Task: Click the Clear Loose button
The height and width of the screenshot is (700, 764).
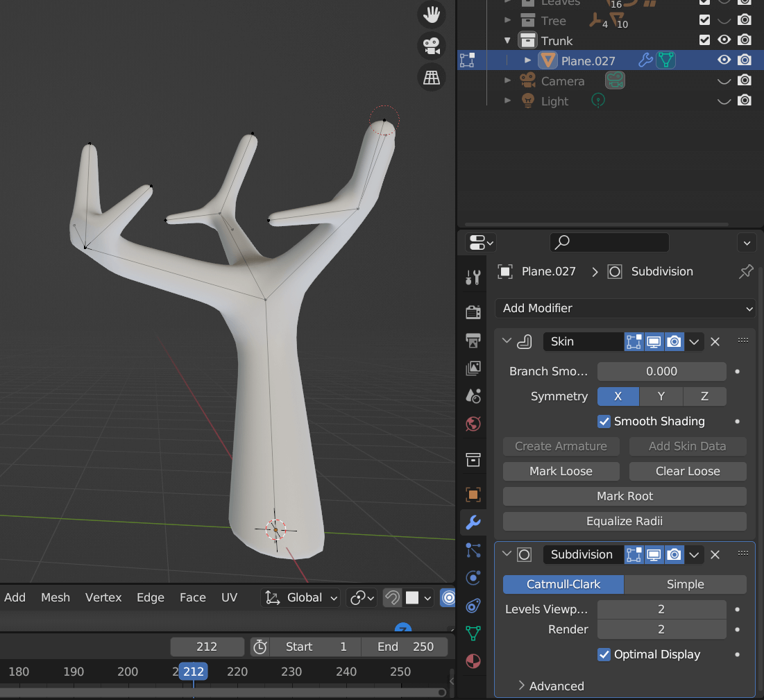Action: pos(688,471)
